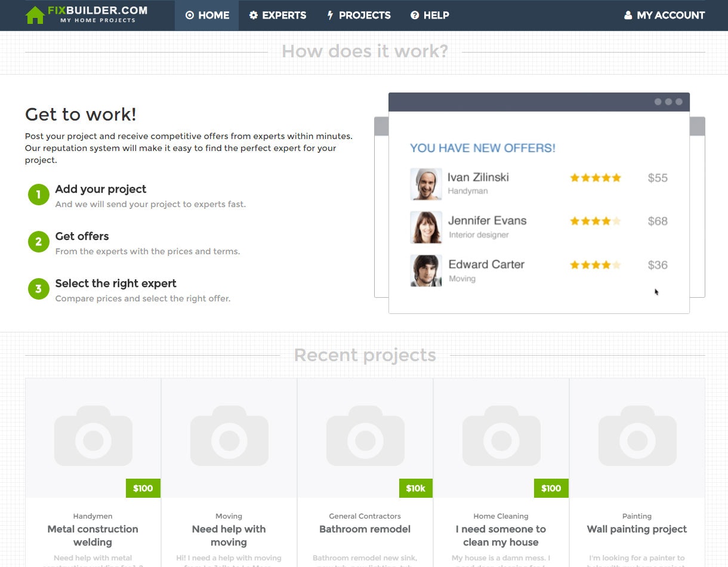Click the $100 badge on the welding project

pos(143,488)
